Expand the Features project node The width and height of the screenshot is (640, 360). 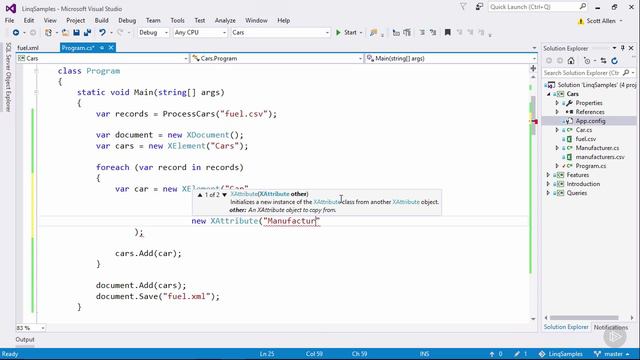coord(549,175)
